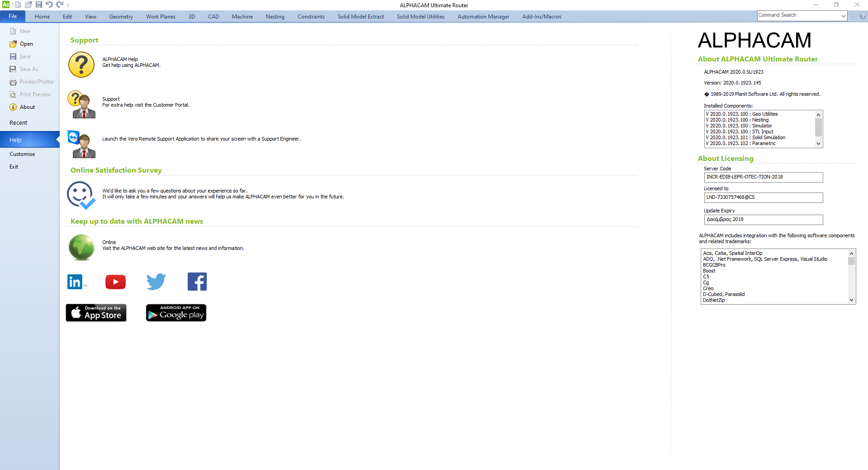Viewport: 868px width, 470px height.
Task: Click the Save disk icon in quick access toolbar
Action: 39,5
